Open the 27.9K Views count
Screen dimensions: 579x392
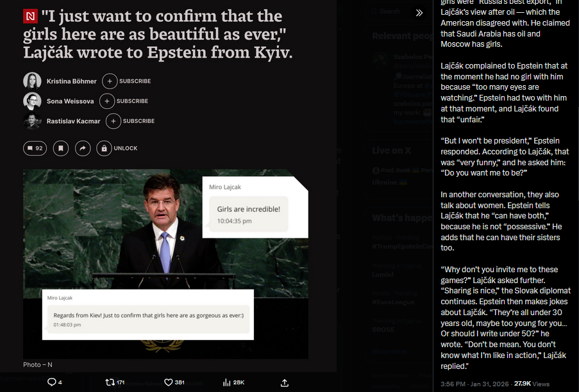(x=532, y=384)
